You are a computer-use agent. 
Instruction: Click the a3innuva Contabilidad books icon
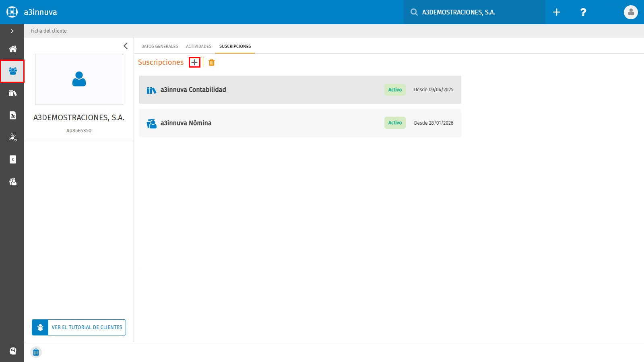[151, 90]
